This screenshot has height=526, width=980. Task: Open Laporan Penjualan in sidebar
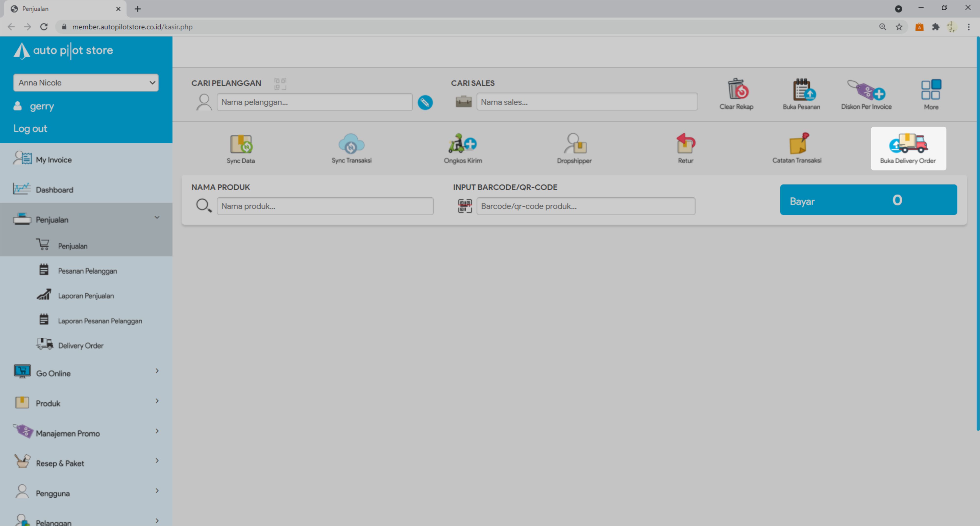85,296
